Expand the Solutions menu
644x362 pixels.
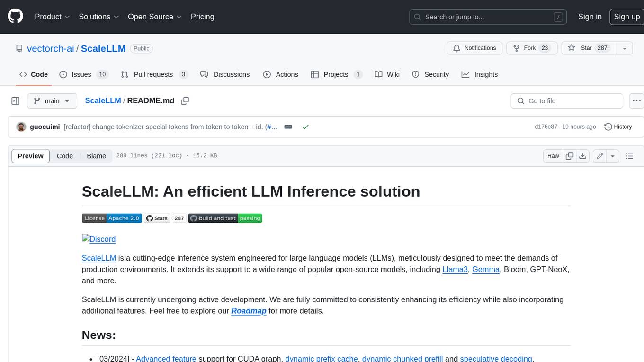click(99, 17)
